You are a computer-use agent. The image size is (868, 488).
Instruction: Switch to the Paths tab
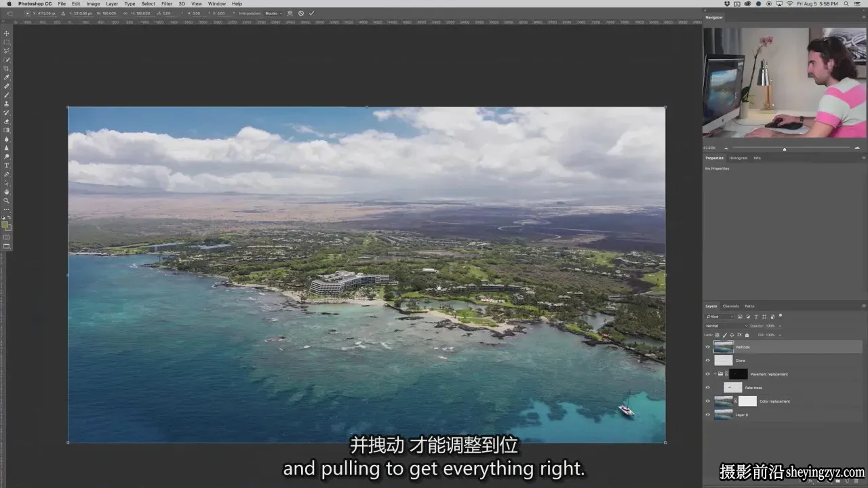749,306
